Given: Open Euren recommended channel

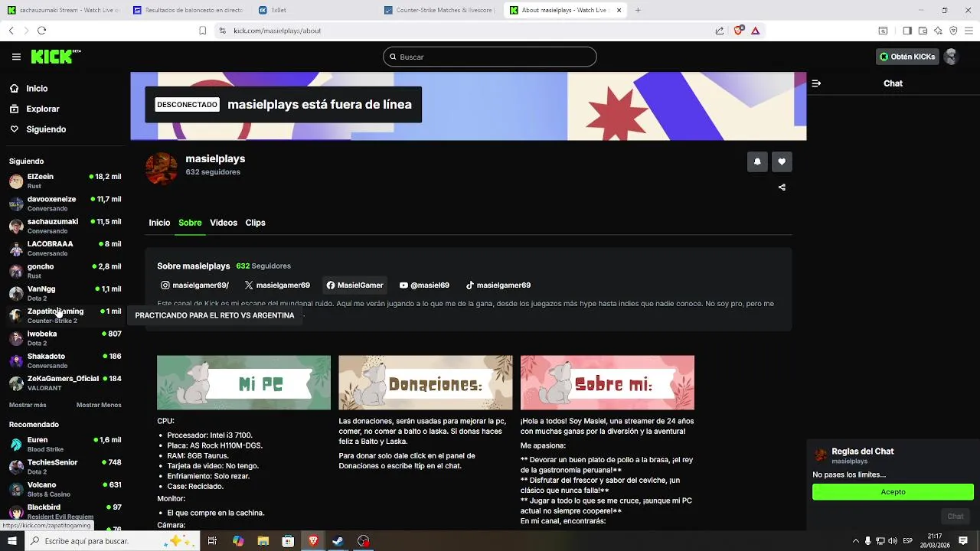Looking at the screenshot, I should (65, 444).
